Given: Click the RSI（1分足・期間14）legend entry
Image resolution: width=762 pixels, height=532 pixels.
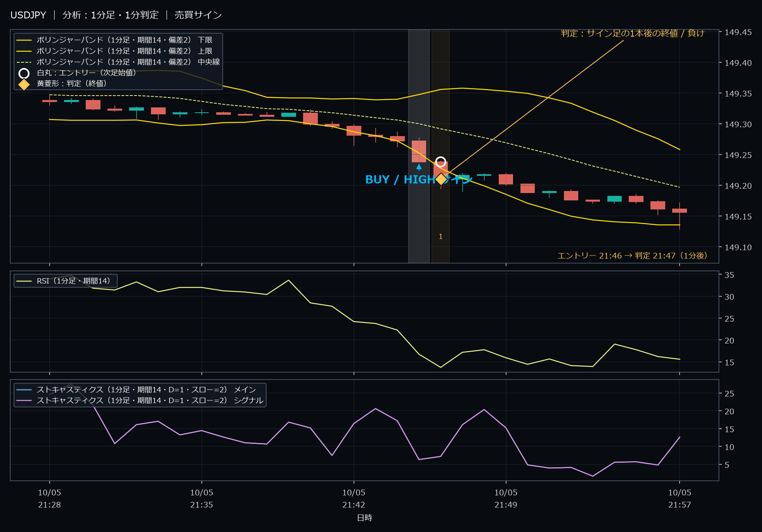Looking at the screenshot, I should click(x=64, y=281).
